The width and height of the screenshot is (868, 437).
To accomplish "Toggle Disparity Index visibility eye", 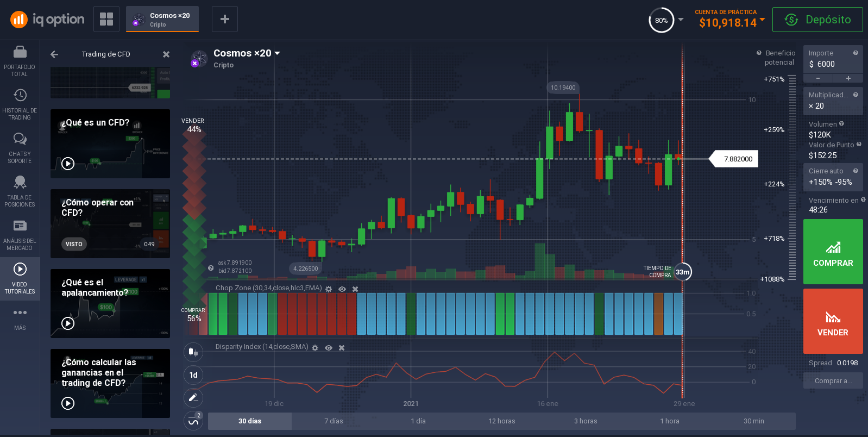I will [329, 348].
